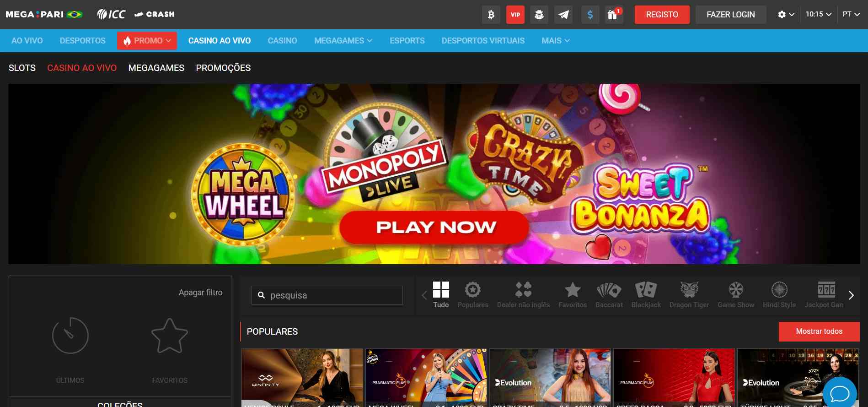Filter by Dealer não inglês category
The image size is (868, 407).
tap(524, 295)
